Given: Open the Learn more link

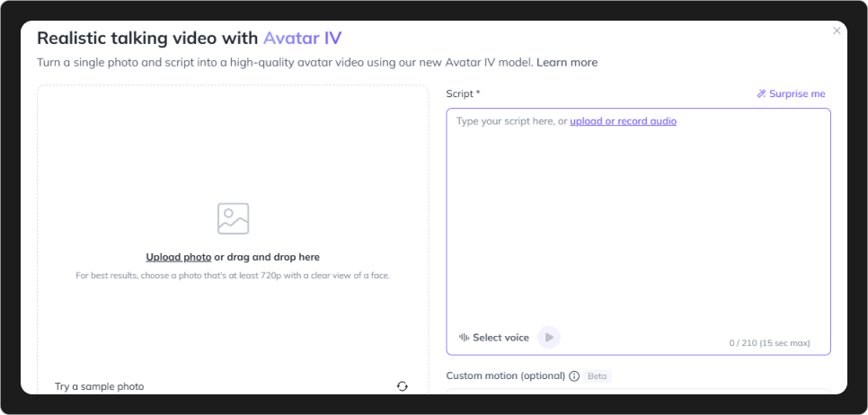Looking at the screenshot, I should pyautogui.click(x=567, y=63).
